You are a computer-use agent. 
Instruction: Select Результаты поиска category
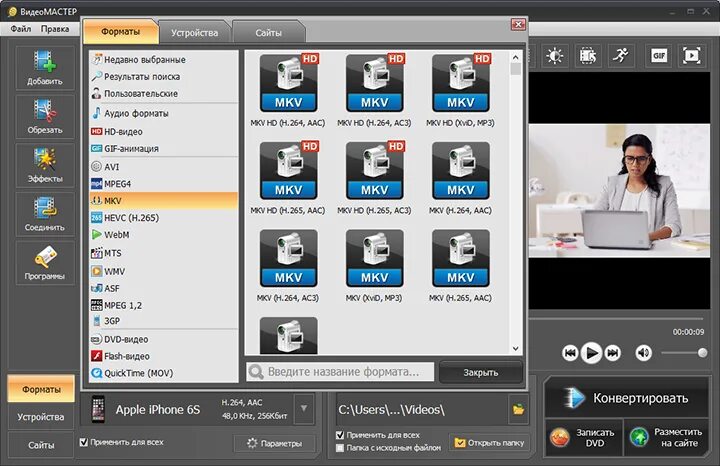164,77
